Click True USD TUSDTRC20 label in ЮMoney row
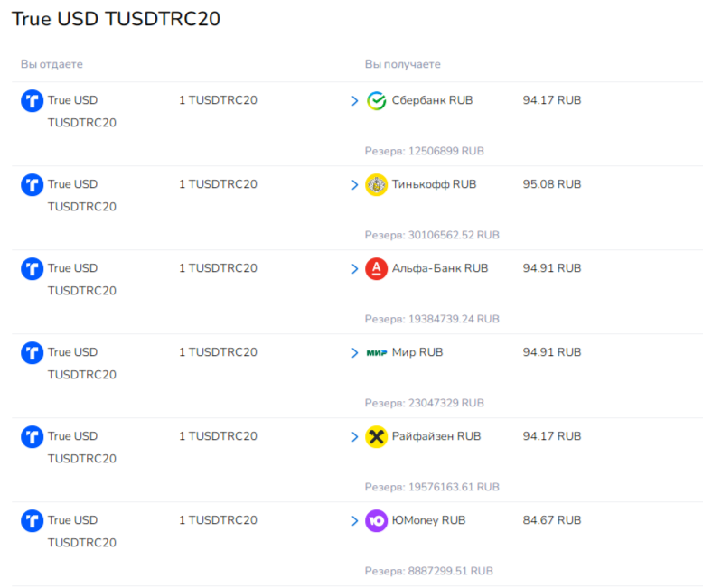Screen dimensions: 703x588 82,531
